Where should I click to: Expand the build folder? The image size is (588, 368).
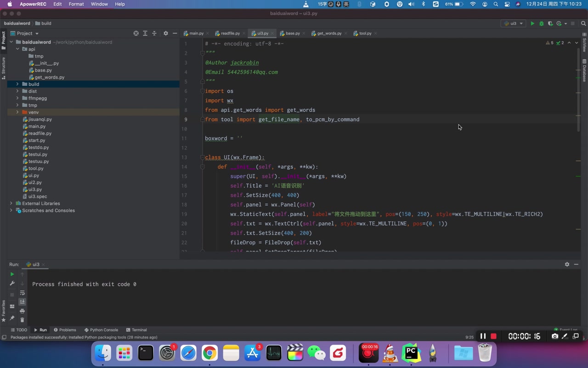[17, 84]
